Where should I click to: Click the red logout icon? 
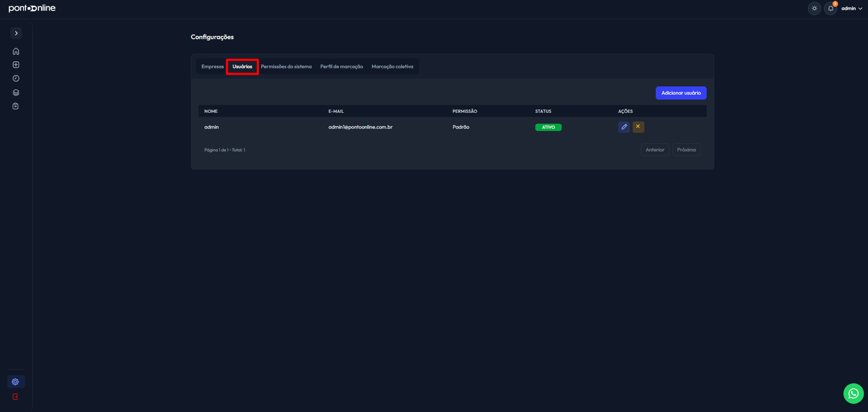coord(16,397)
